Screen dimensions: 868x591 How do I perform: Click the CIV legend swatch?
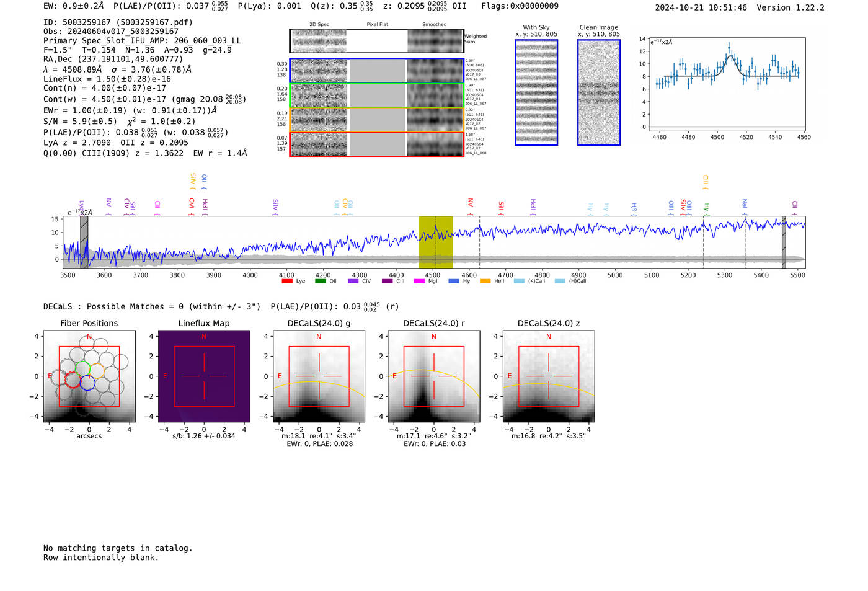[353, 281]
